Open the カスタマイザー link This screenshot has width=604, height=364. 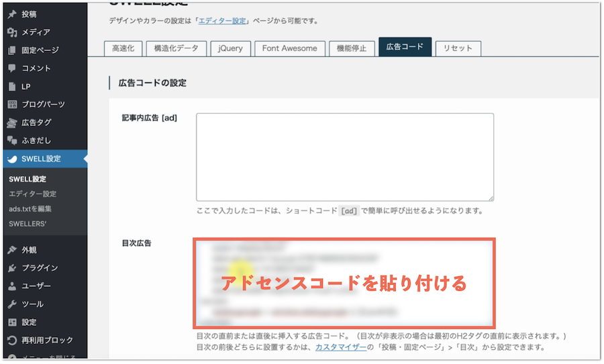coord(340,347)
